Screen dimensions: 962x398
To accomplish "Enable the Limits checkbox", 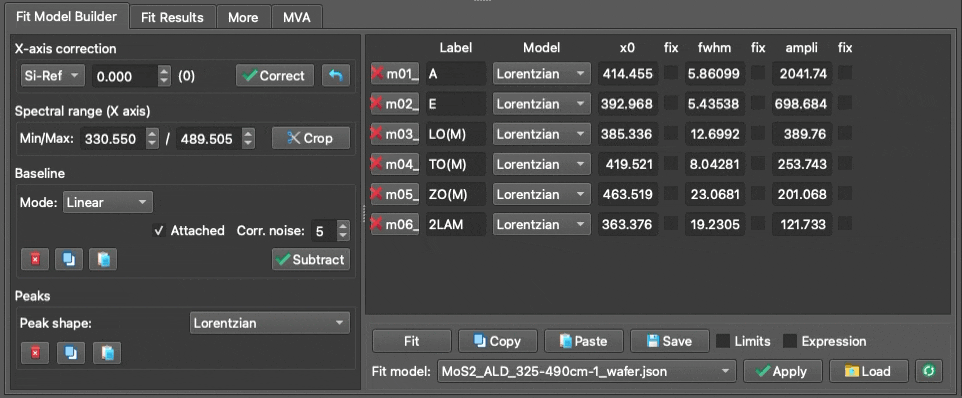I will tap(723, 341).
